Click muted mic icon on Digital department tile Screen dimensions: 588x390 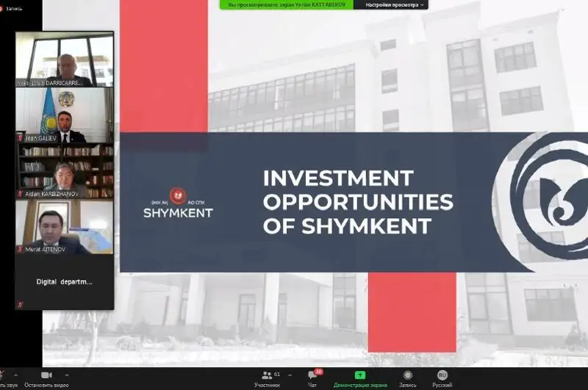pos(21,305)
